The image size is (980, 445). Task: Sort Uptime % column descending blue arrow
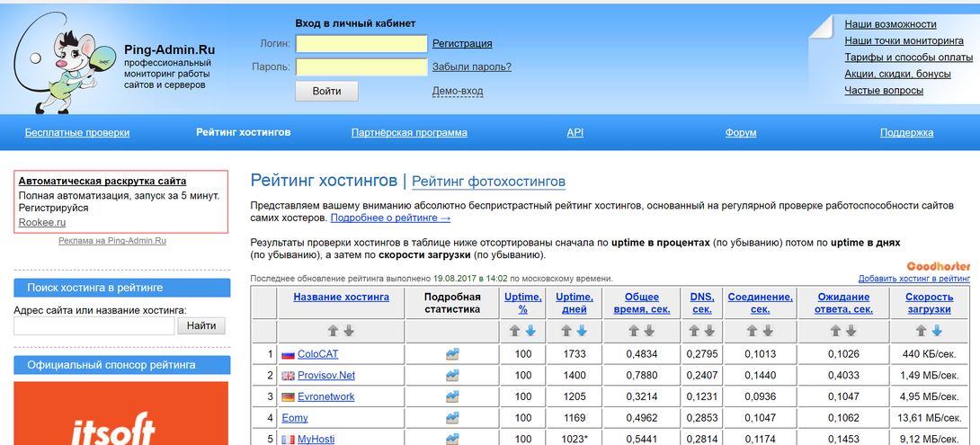[530, 331]
